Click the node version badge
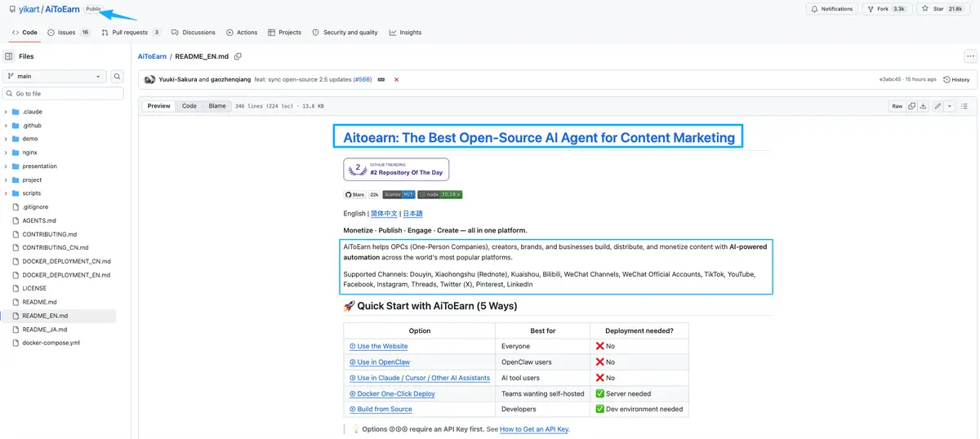Screen dimensions: 980x439 click(439, 194)
